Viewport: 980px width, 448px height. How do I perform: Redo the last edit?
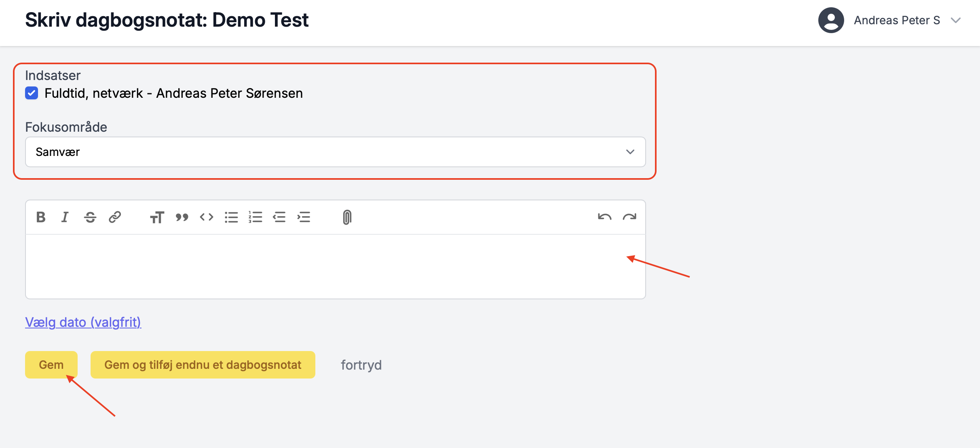click(629, 217)
